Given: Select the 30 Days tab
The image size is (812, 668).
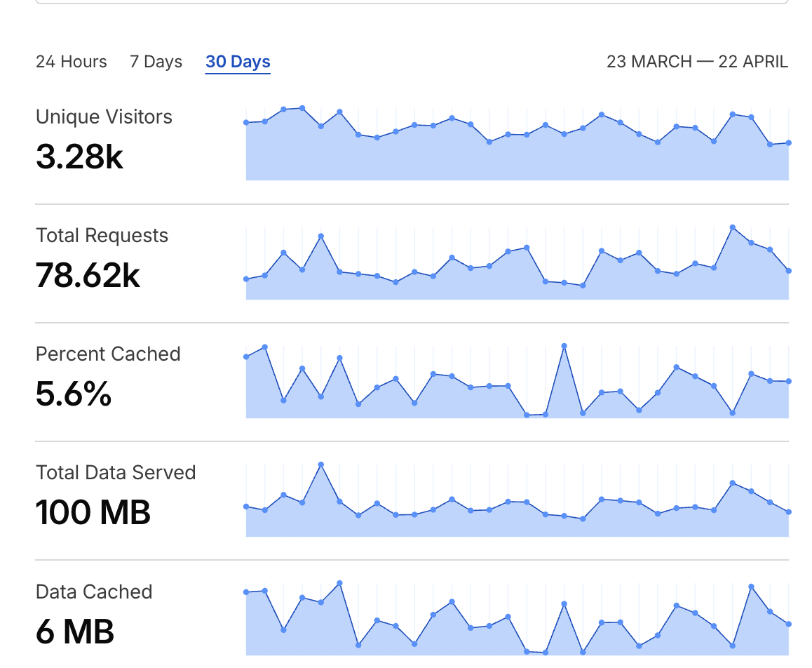Looking at the screenshot, I should tap(238, 62).
